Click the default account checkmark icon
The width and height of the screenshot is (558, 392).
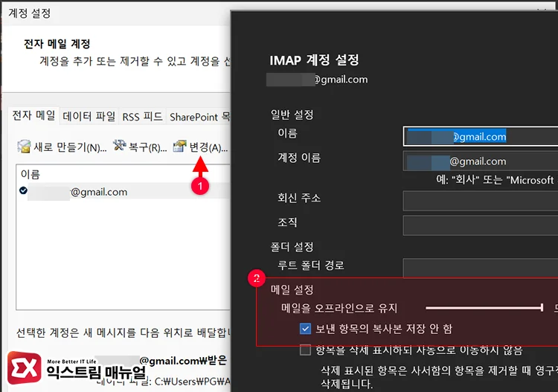click(23, 190)
